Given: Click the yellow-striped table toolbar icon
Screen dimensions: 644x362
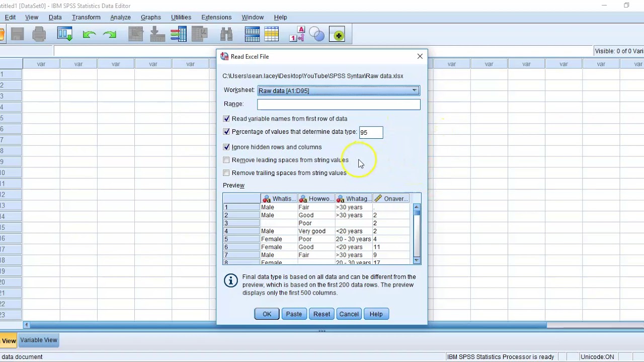Looking at the screenshot, I should tap(271, 34).
